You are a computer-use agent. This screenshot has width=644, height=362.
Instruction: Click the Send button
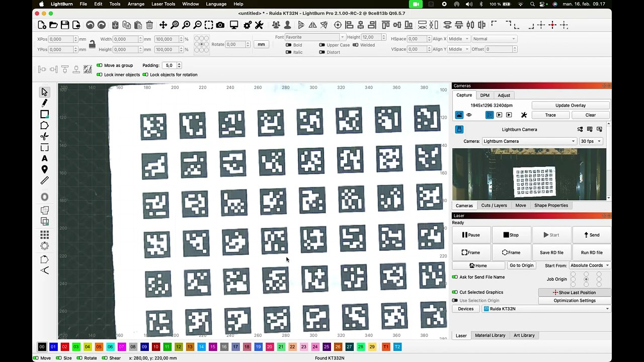pyautogui.click(x=591, y=235)
